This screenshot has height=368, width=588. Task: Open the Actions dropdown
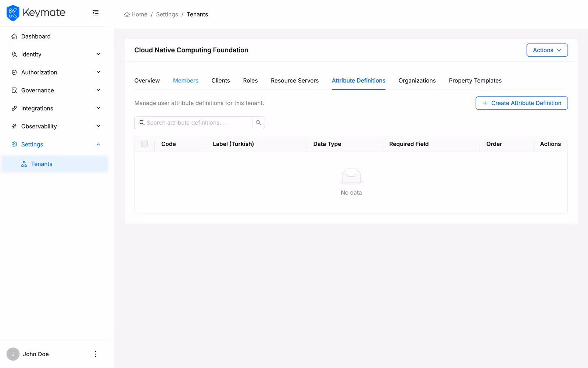[x=547, y=50]
